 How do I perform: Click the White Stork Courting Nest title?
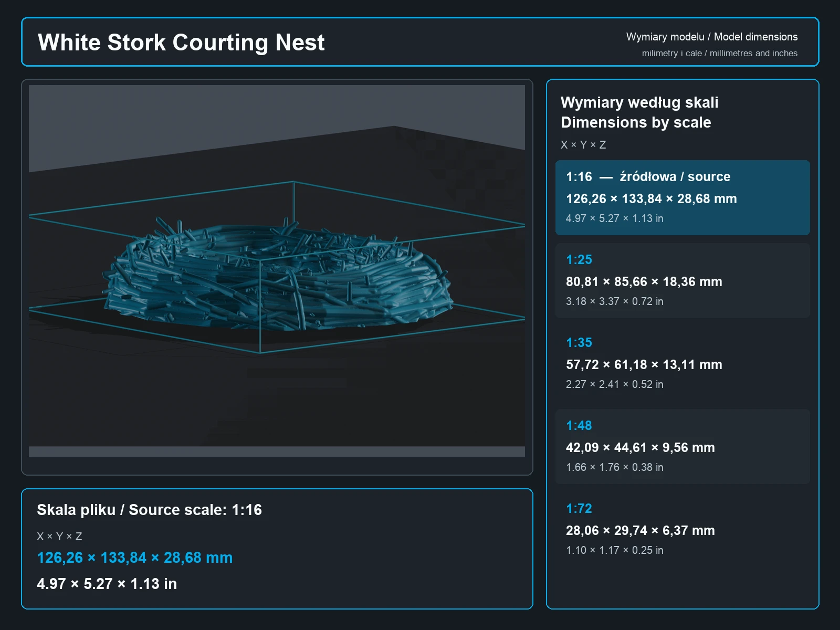click(181, 43)
